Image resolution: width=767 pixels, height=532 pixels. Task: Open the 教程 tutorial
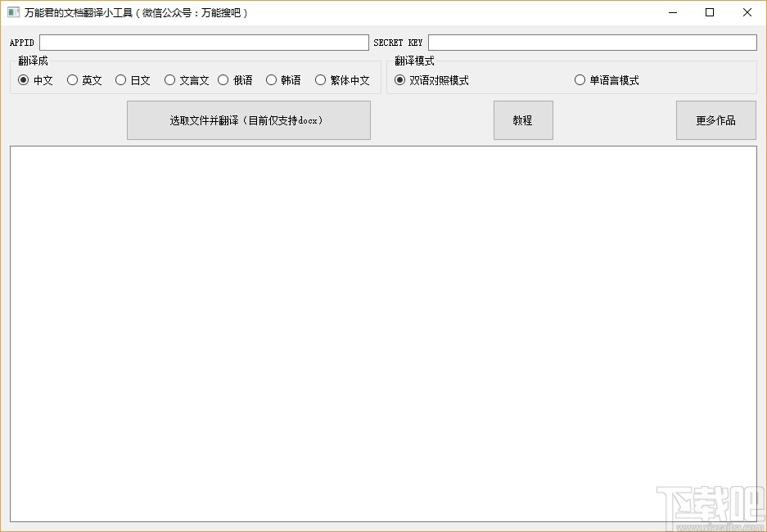(x=523, y=119)
